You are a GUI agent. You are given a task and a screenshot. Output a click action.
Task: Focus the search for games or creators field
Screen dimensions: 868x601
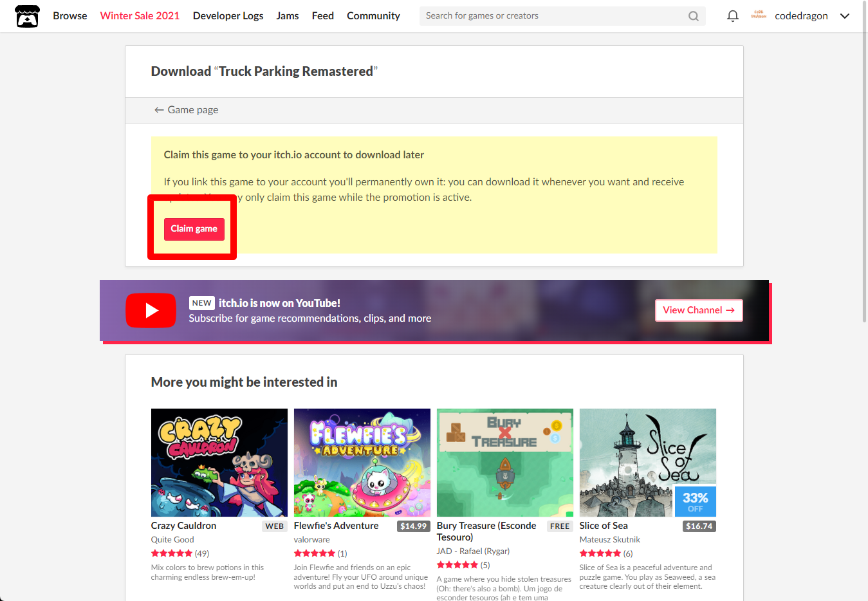[562, 16]
